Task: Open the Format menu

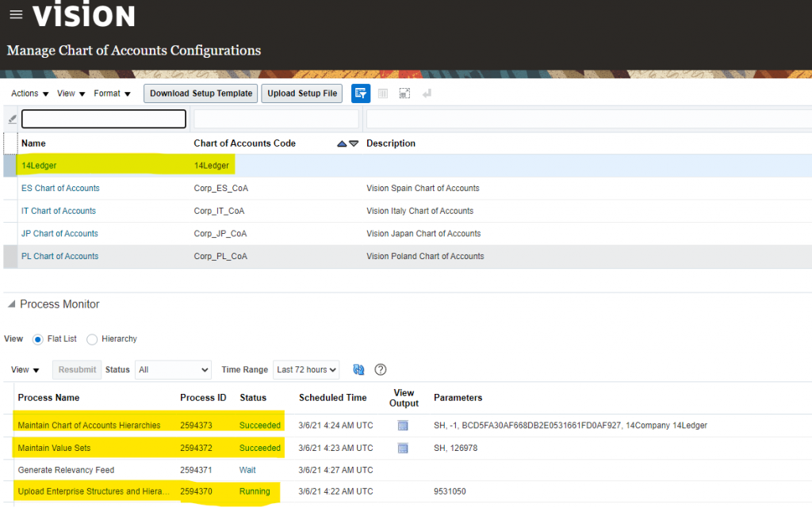Action: point(112,94)
